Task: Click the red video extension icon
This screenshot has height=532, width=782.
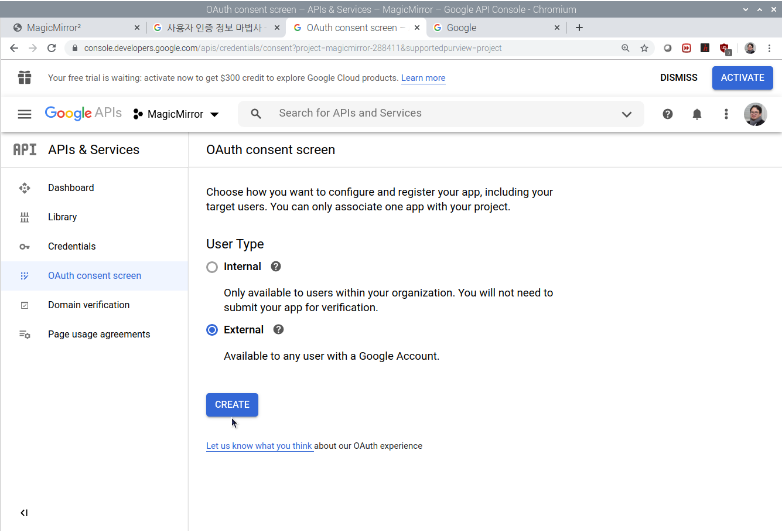Action: [687, 48]
